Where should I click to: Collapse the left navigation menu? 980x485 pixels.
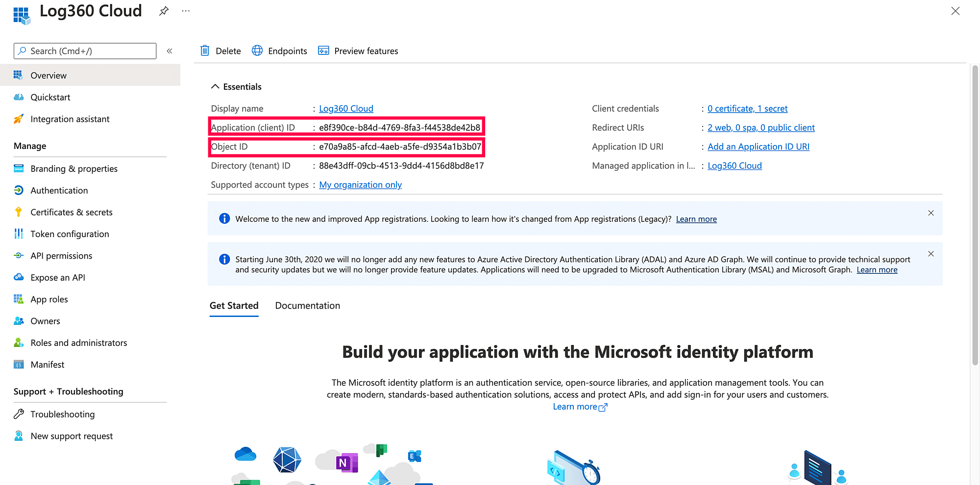point(170,51)
